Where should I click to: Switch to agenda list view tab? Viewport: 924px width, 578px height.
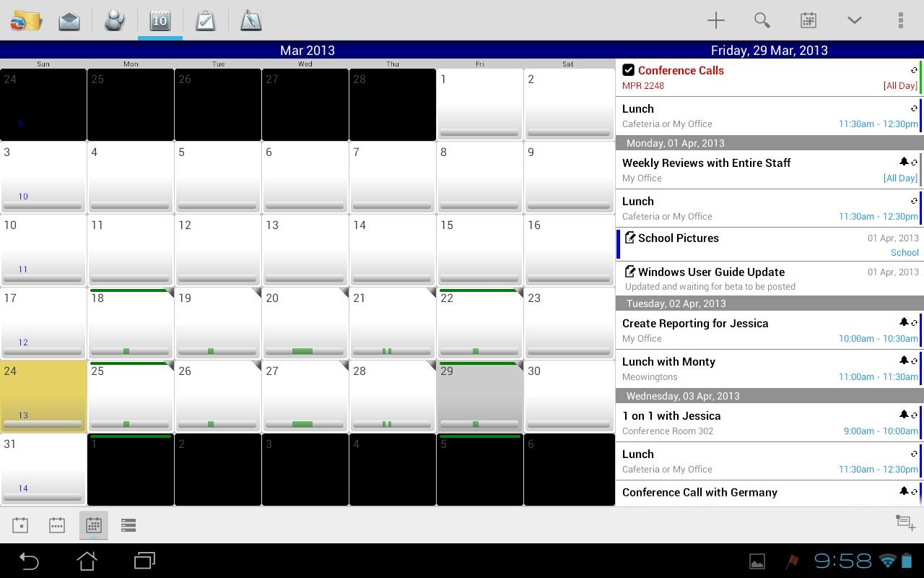coord(128,525)
